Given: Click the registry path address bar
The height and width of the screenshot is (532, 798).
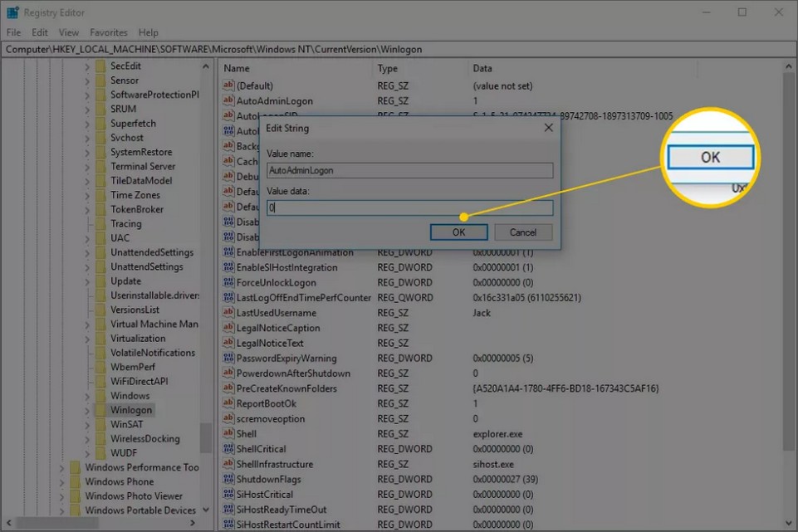Looking at the screenshot, I should coord(399,49).
